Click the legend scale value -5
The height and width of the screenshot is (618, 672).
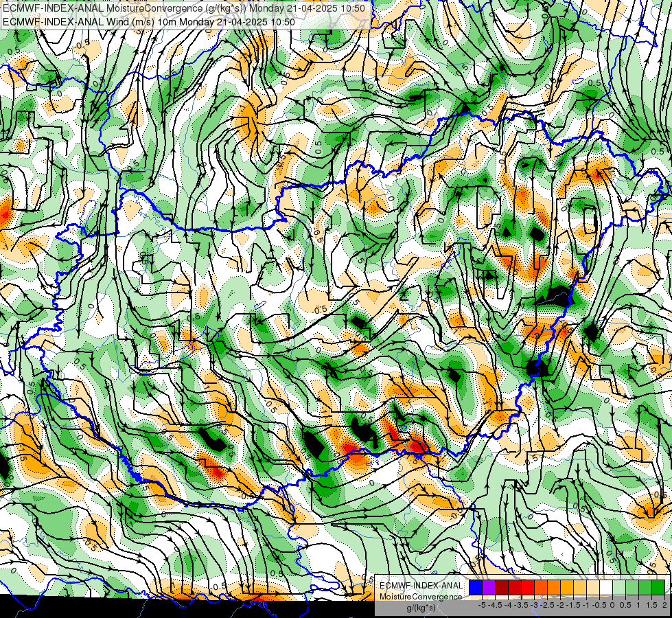tap(482, 605)
